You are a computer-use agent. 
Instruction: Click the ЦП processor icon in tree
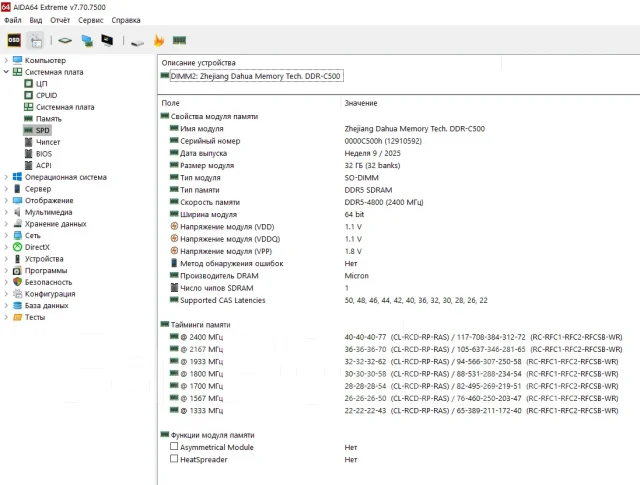click(28, 83)
